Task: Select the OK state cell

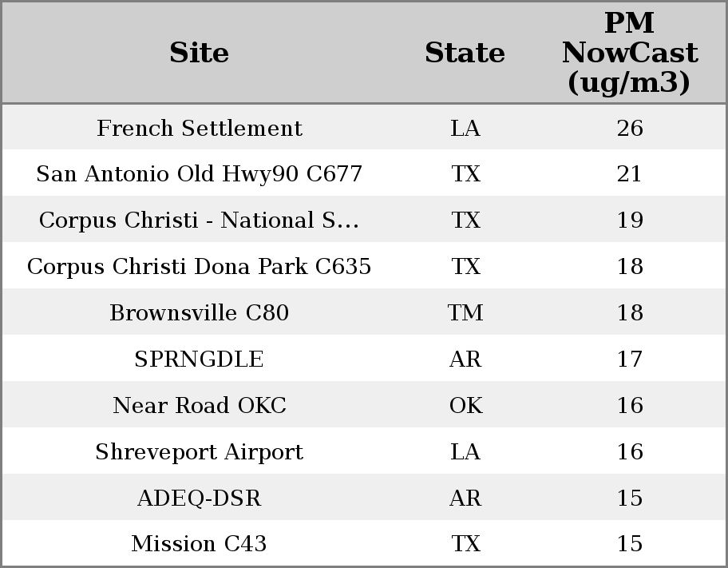Action: [x=465, y=405]
